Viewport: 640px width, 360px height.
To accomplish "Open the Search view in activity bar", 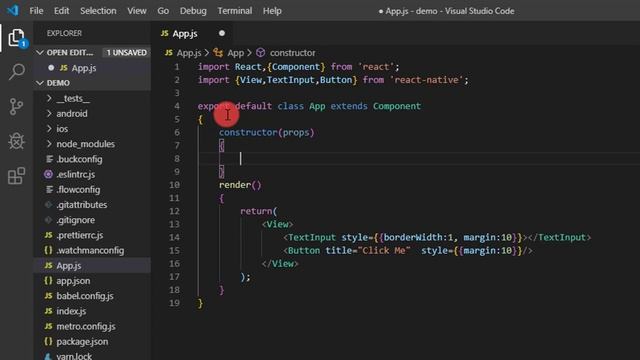I will [16, 71].
